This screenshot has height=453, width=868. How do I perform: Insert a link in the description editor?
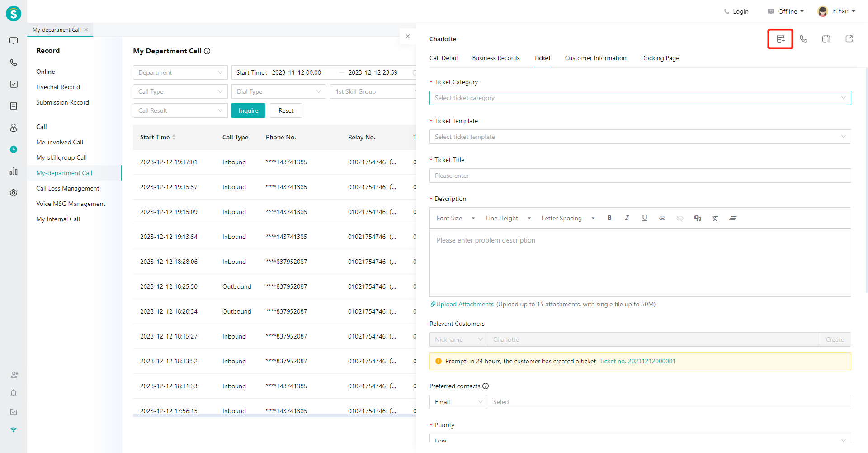[662, 218]
